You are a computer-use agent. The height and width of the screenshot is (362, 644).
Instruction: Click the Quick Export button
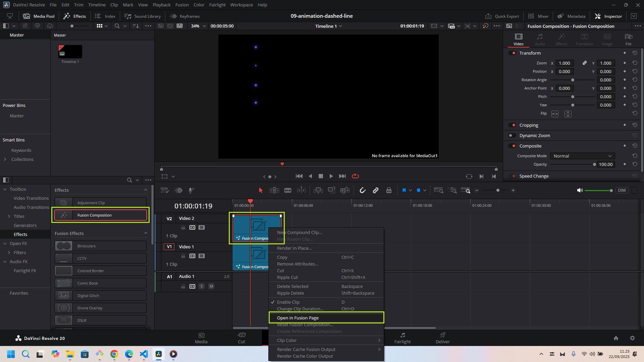click(502, 16)
